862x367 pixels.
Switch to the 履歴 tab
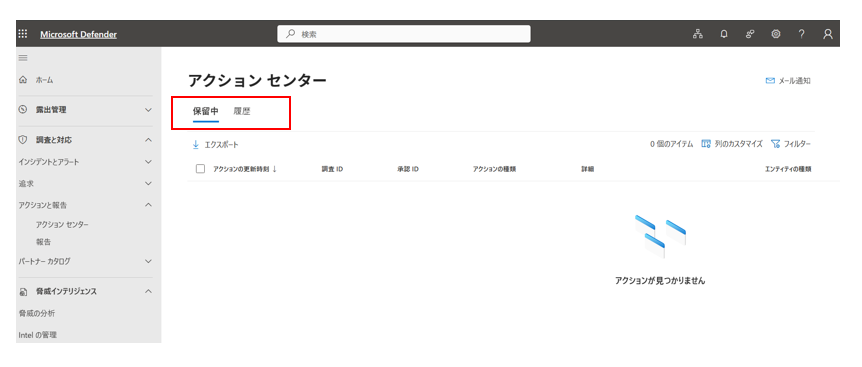(242, 111)
